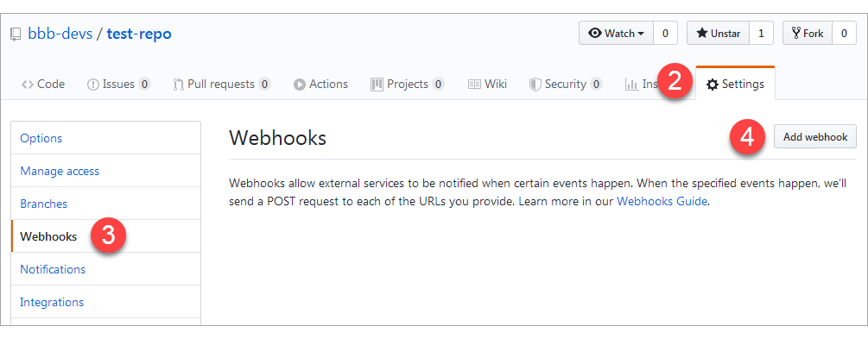Open the Watch dropdown menu
Viewport: 868px width, 339px height.
pos(616,33)
